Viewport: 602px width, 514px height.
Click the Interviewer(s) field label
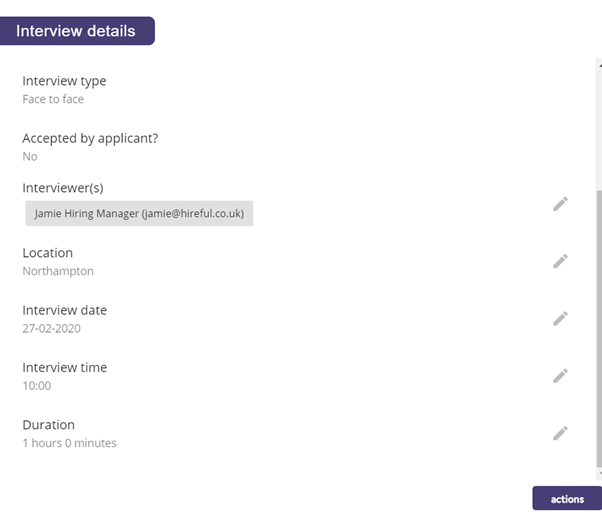(63, 188)
